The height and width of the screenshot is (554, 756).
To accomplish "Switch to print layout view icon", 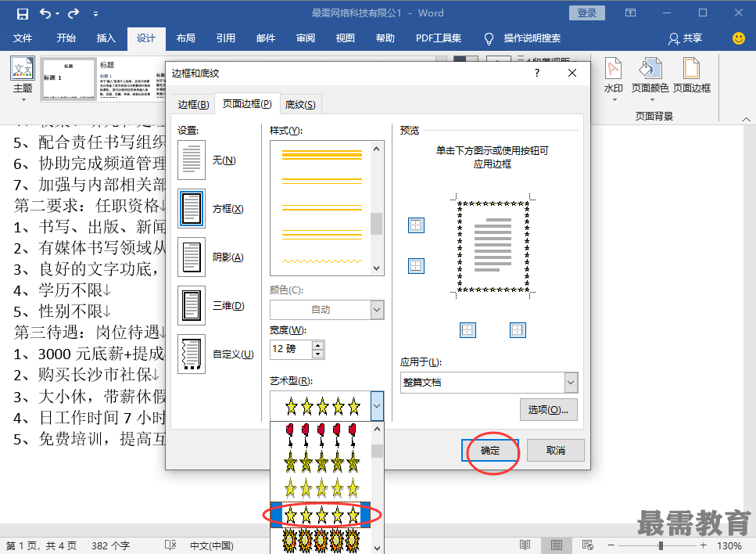I will (556, 545).
